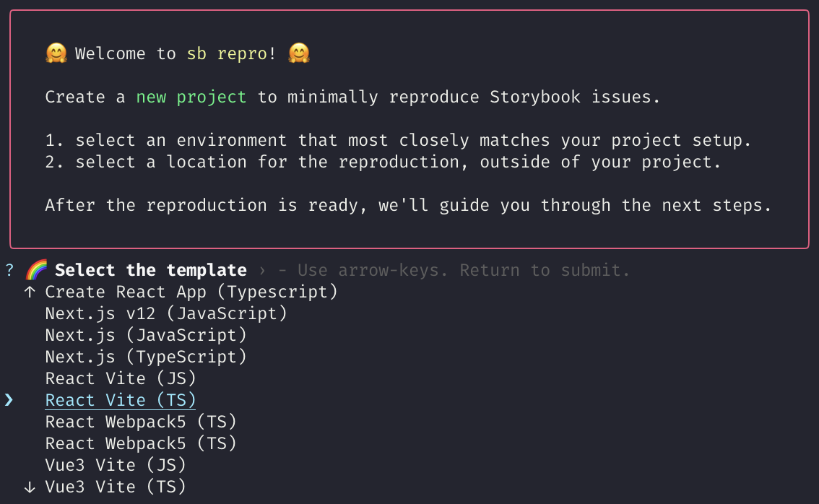819x504 pixels.
Task: Click the chevron after Select the template
Action: 261,270
